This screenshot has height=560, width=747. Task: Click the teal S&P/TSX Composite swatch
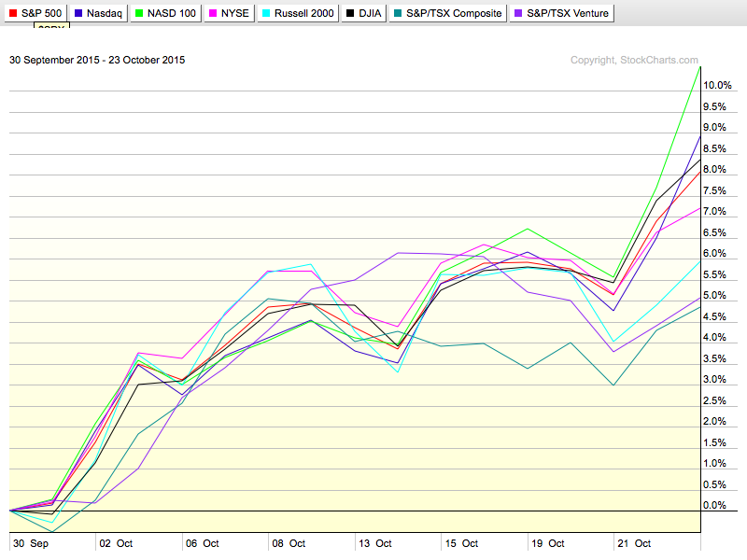(398, 13)
